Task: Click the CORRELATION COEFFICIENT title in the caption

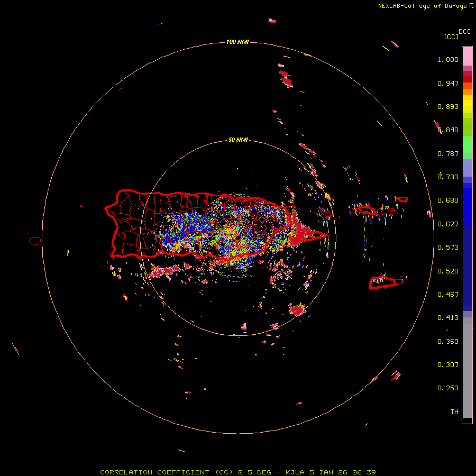Action: (x=154, y=472)
